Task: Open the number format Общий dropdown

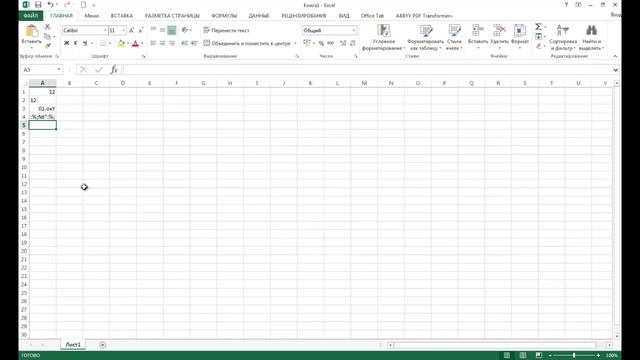Action: [353, 30]
